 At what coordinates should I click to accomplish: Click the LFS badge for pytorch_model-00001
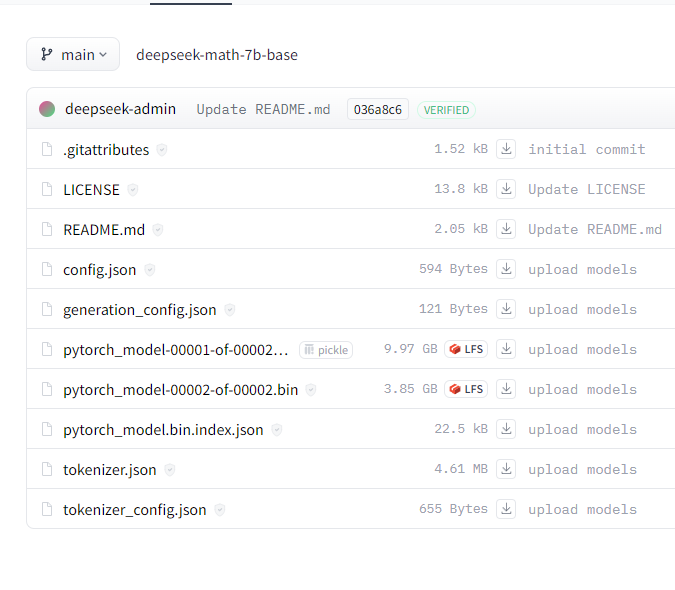click(x=466, y=349)
